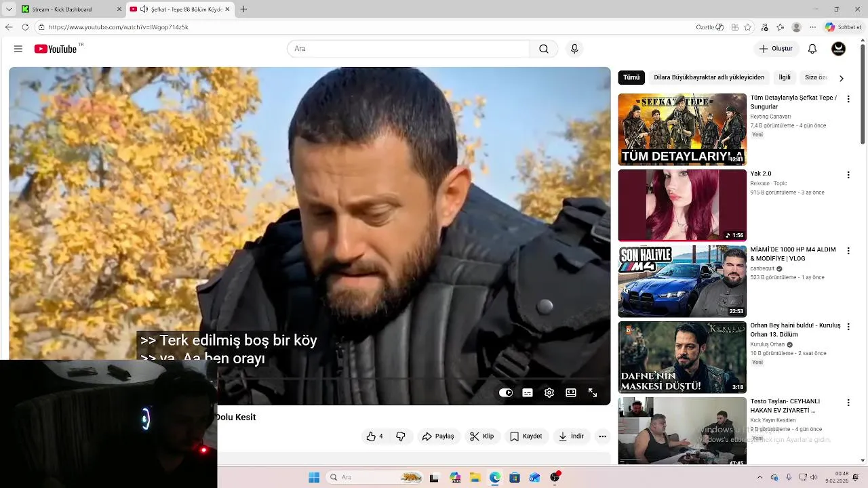The width and height of the screenshot is (868, 488).
Task: Select the İlgili filter chip
Action: coord(785,77)
